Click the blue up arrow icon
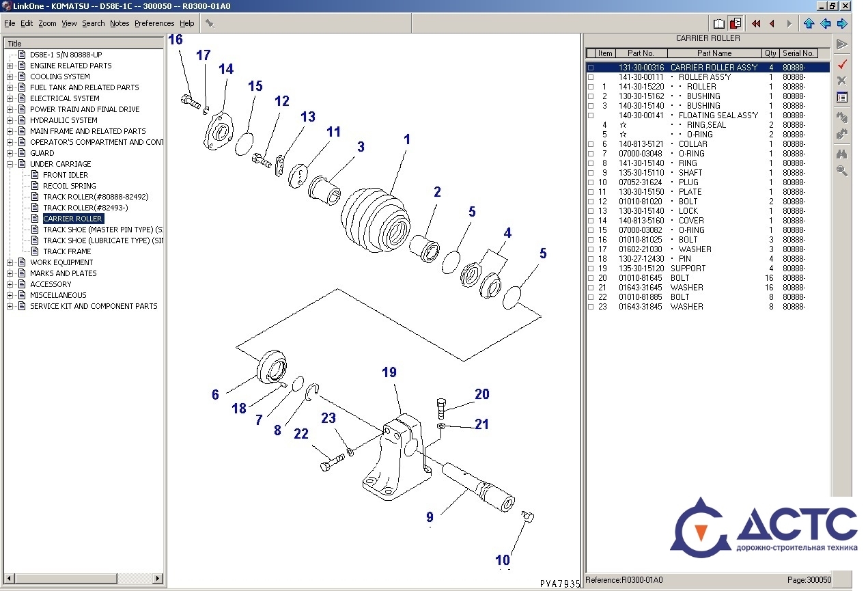The image size is (868, 591). [x=809, y=23]
